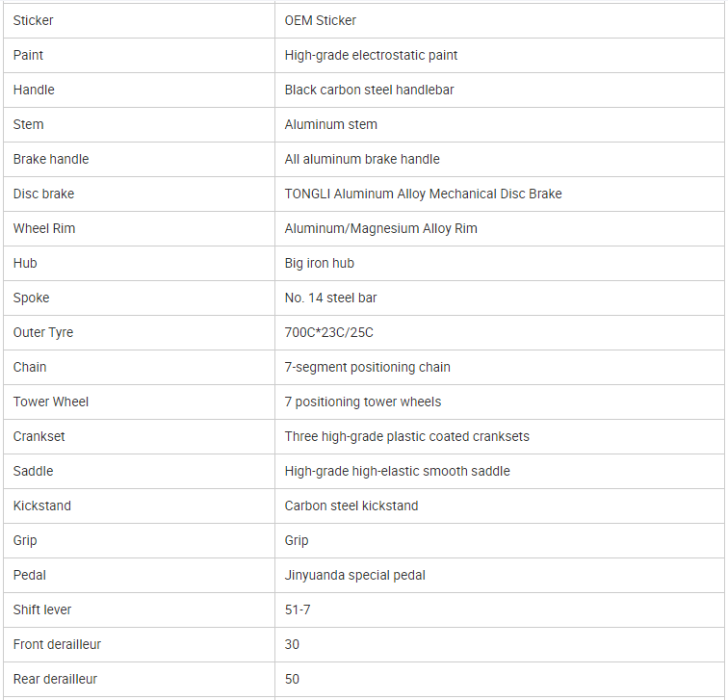Viewport: 728px width, 700px height.
Task: Click "Jinyuanda special pedal" text
Action: click(354, 575)
